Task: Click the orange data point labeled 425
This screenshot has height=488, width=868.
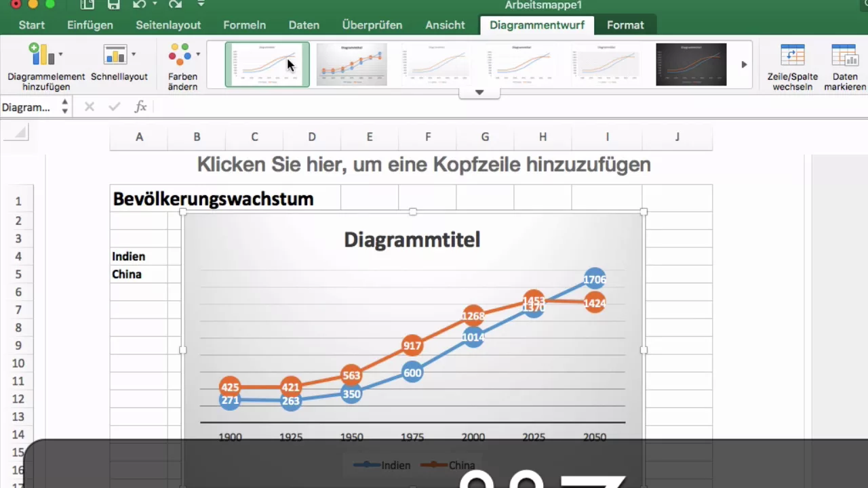Action: (230, 387)
